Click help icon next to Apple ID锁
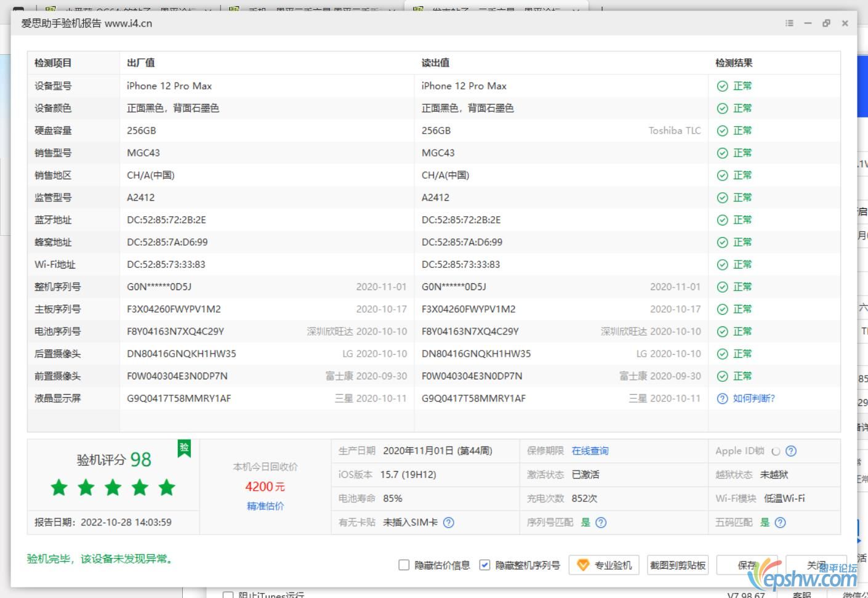This screenshot has height=598, width=868. (791, 451)
